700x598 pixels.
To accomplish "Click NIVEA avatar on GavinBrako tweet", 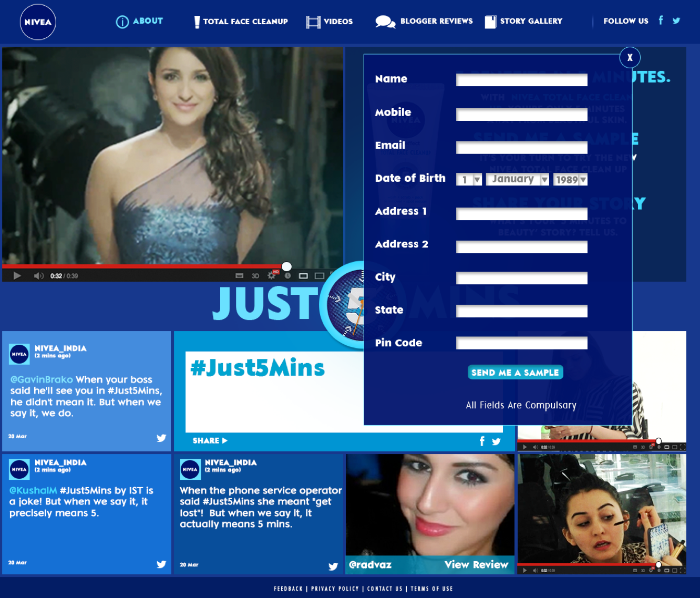I will click(19, 354).
